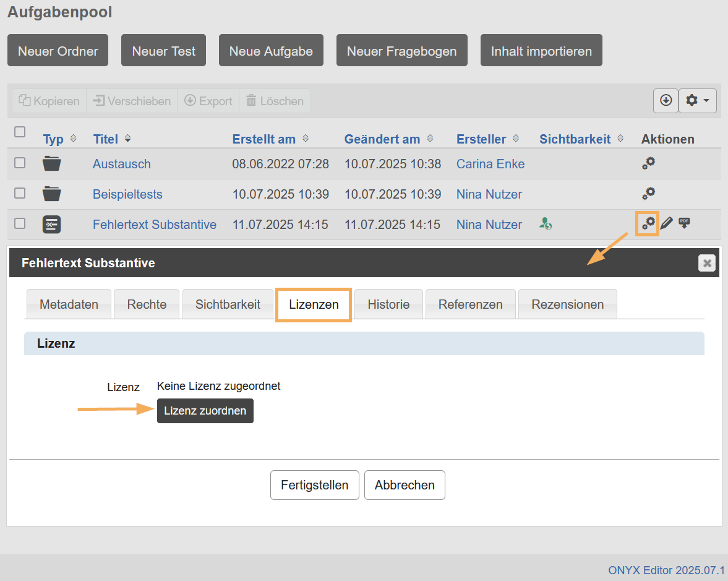
Task: Click the Fertigstellen button
Action: pyautogui.click(x=314, y=485)
